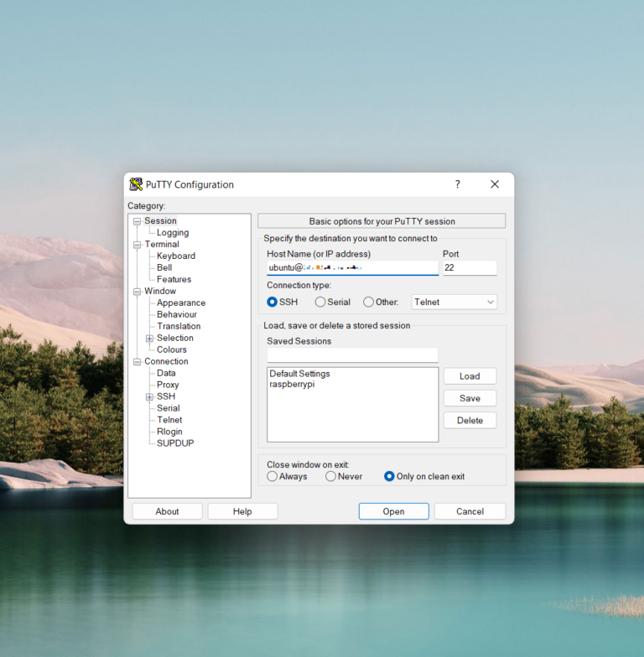Image resolution: width=644 pixels, height=657 pixels.
Task: Click the question mark help icon
Action: point(457,184)
